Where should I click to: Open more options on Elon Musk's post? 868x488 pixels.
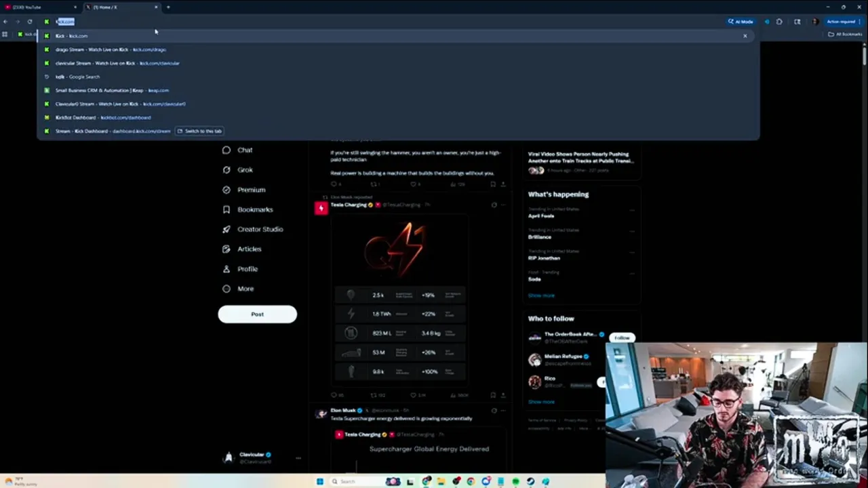(x=502, y=410)
